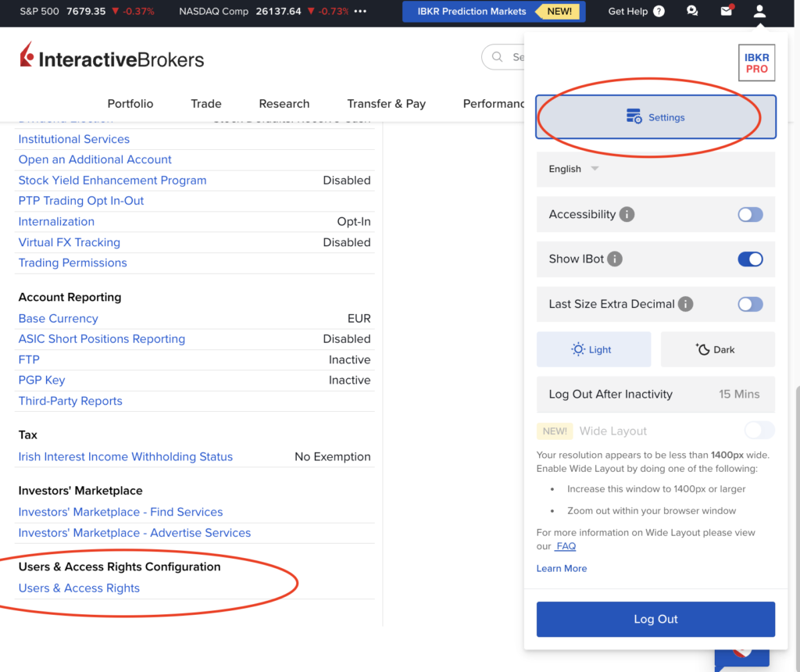This screenshot has width=800, height=672.
Task: Click the ticker bar three-dot more icon
Action: (360, 11)
